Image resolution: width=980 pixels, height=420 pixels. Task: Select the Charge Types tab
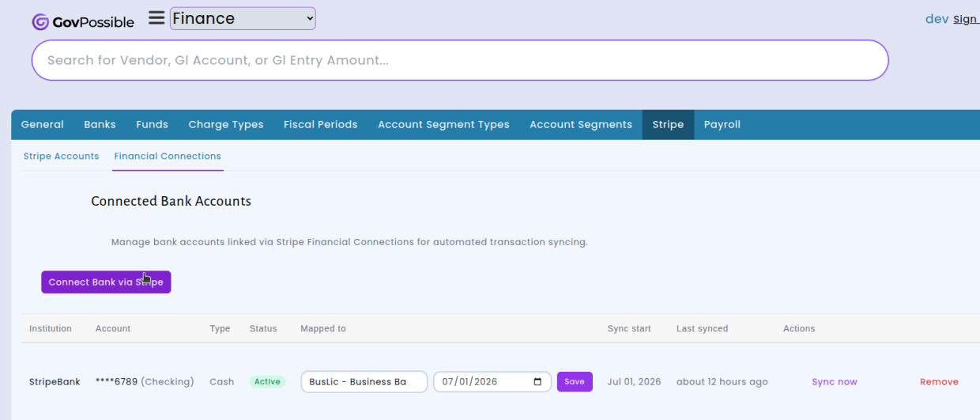226,124
